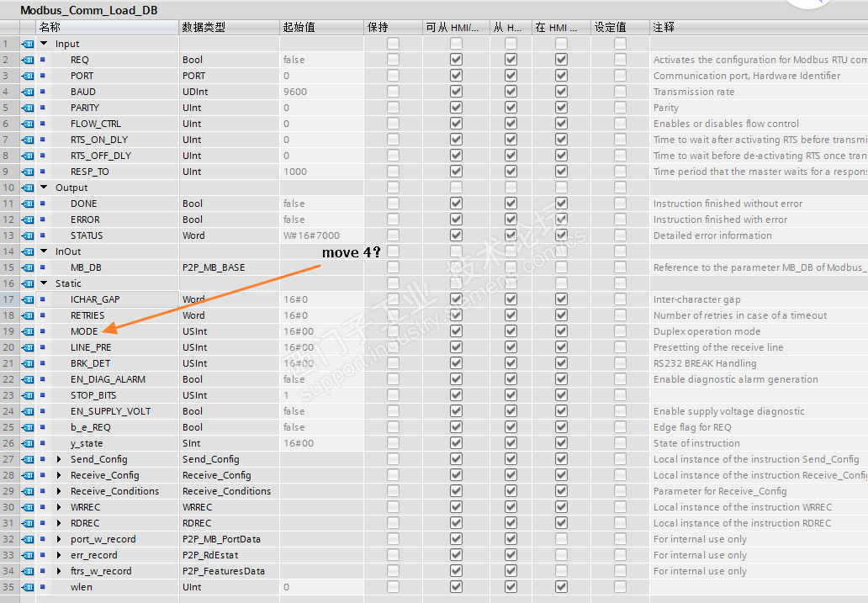Click the blue square marker beside EN_SUPPLY_VOLT
Screen dimensions: 868x603
43,411
